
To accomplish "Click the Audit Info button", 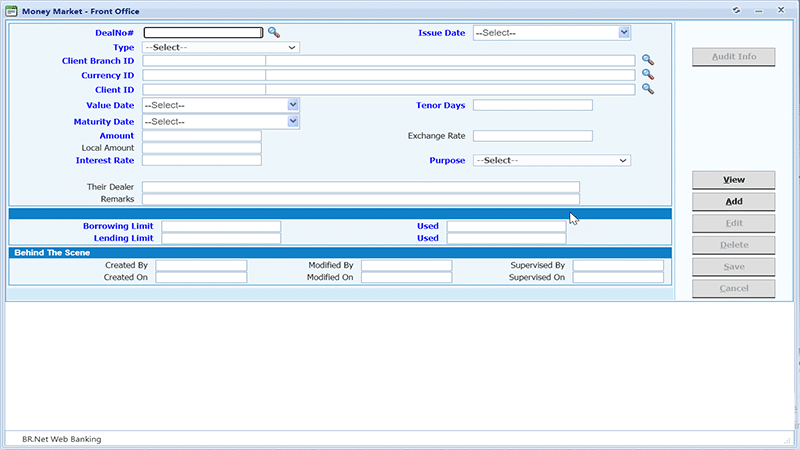I will 734,57.
